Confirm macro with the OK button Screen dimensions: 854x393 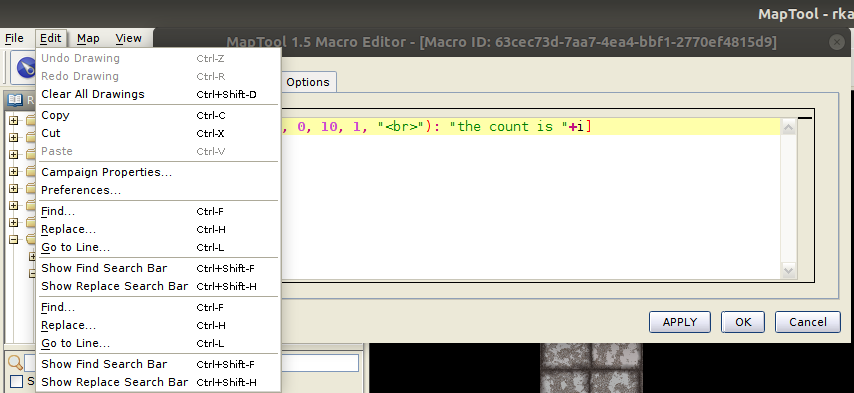[743, 322]
